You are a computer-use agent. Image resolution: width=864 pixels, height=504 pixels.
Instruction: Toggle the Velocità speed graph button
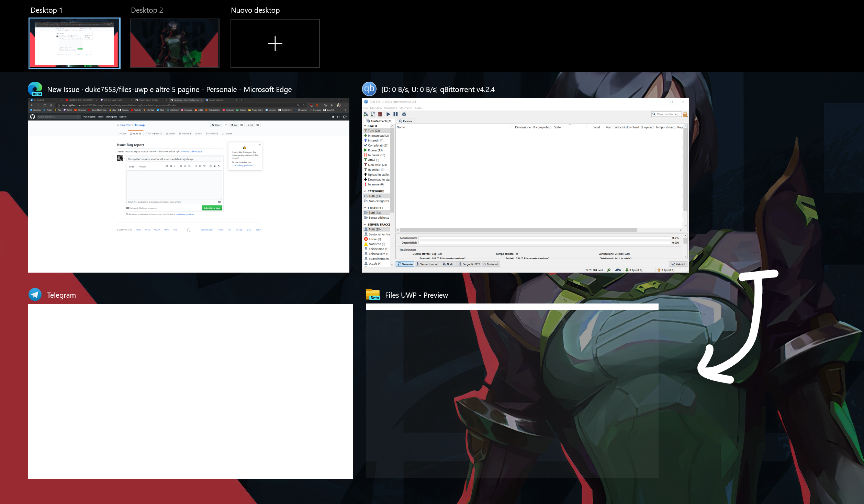(678, 264)
